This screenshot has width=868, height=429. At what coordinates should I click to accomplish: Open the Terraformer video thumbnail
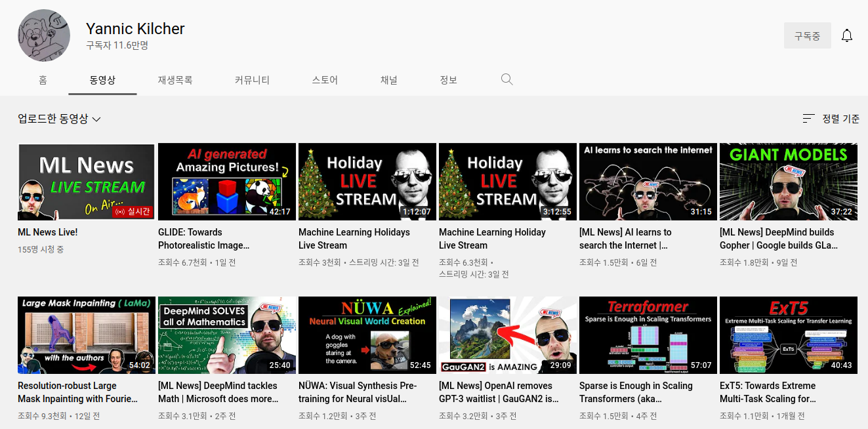point(648,335)
